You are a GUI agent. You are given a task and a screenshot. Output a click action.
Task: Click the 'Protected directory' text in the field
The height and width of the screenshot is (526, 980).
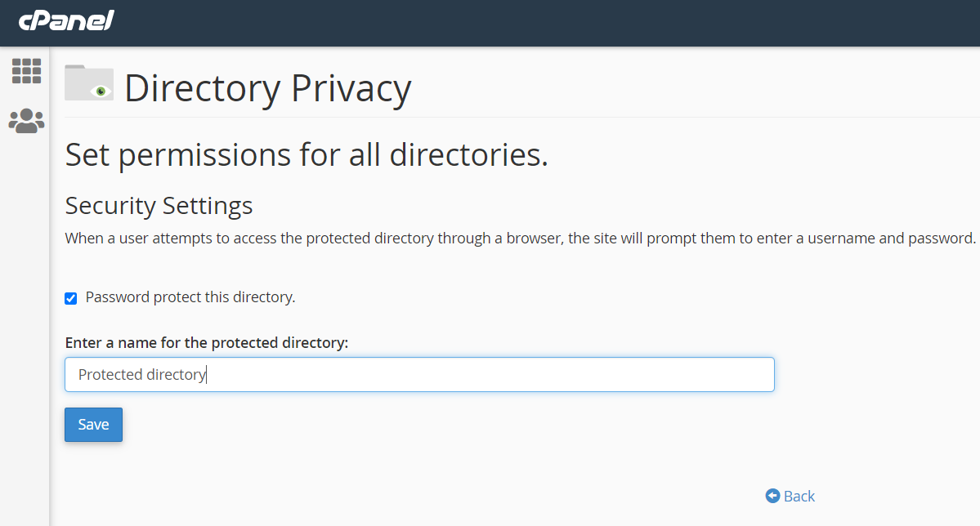pos(141,375)
